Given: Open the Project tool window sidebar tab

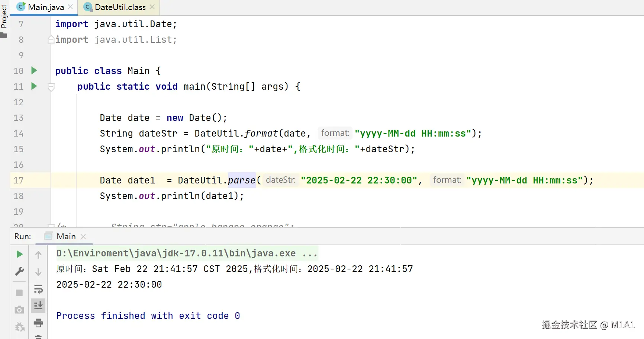Looking at the screenshot, I should click(4, 16).
